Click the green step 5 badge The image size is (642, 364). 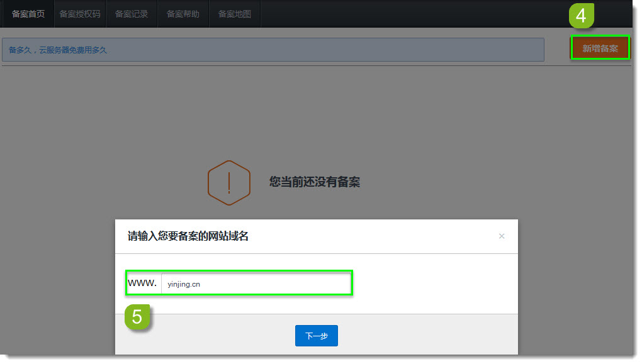137,316
